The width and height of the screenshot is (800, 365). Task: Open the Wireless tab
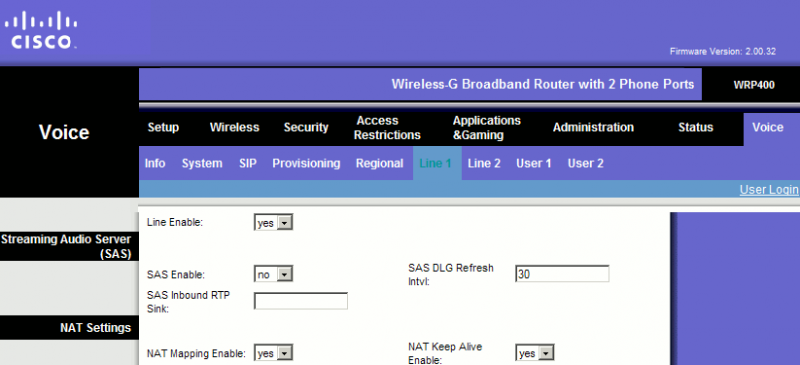[234, 128]
